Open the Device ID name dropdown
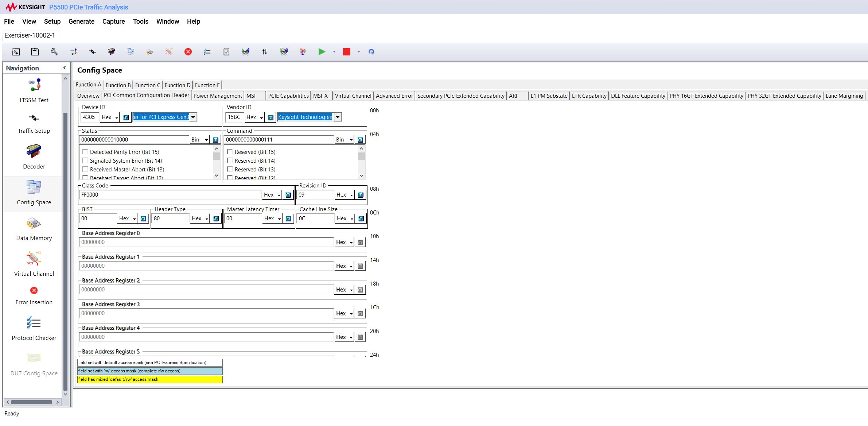 194,117
